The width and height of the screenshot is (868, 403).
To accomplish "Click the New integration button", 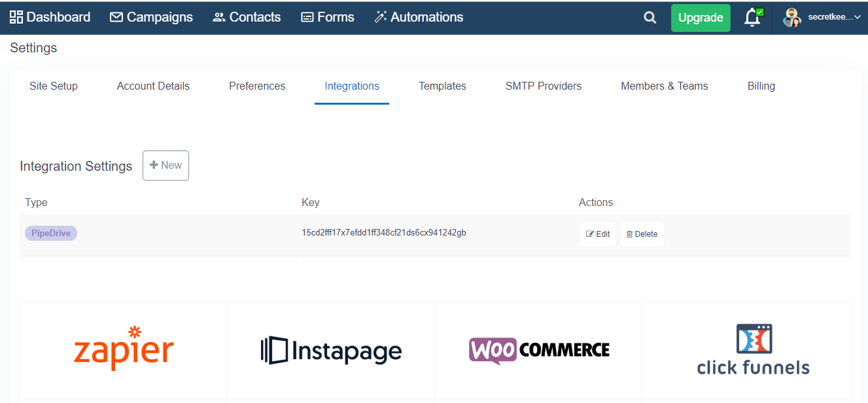I will click(165, 166).
